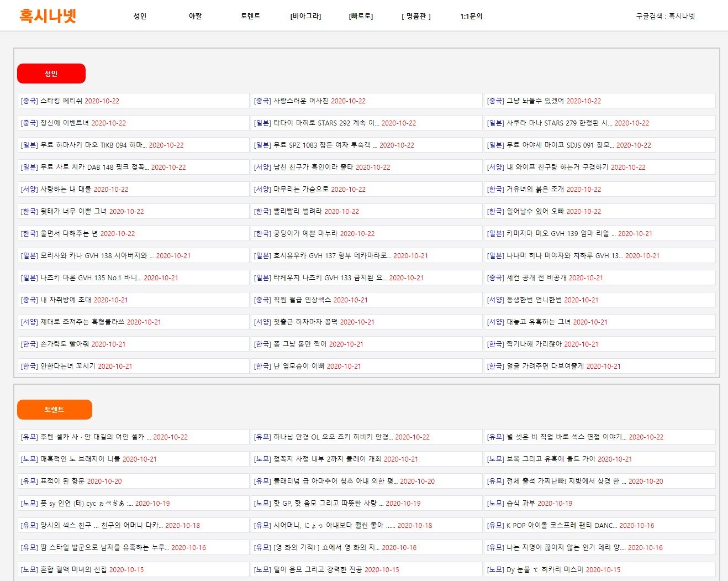
Task: Open the 1:1문의 inquiry page
Action: point(471,16)
